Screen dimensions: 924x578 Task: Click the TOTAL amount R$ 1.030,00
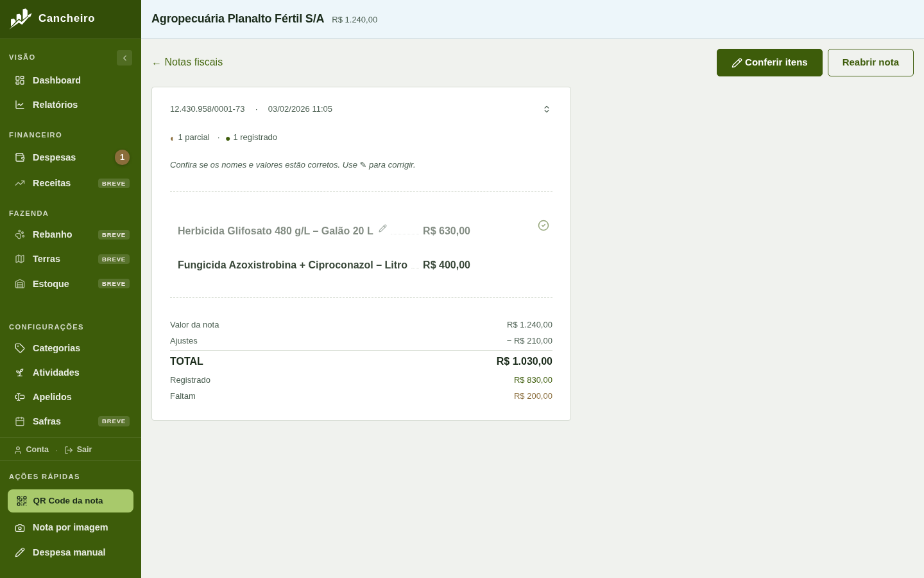524,362
